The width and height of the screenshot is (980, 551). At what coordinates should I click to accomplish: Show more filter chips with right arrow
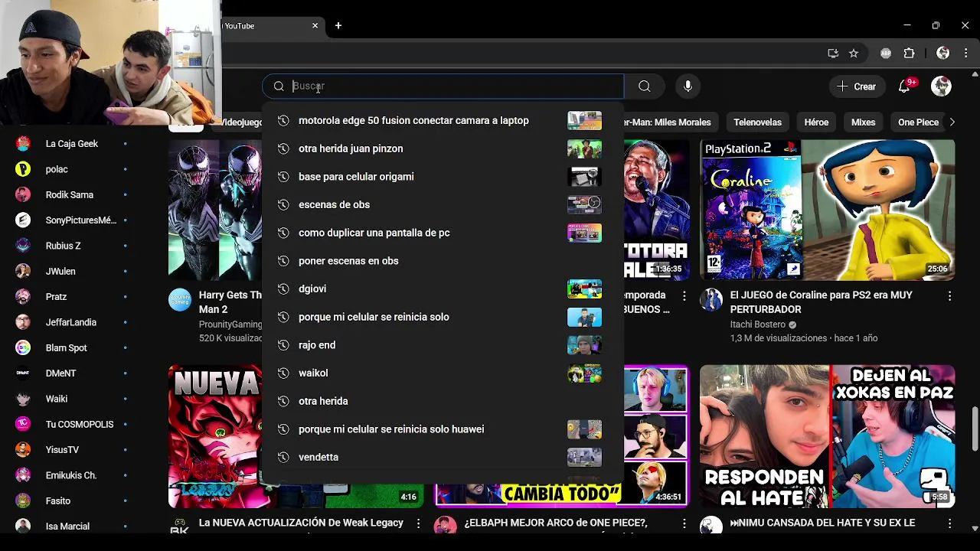[x=952, y=122]
